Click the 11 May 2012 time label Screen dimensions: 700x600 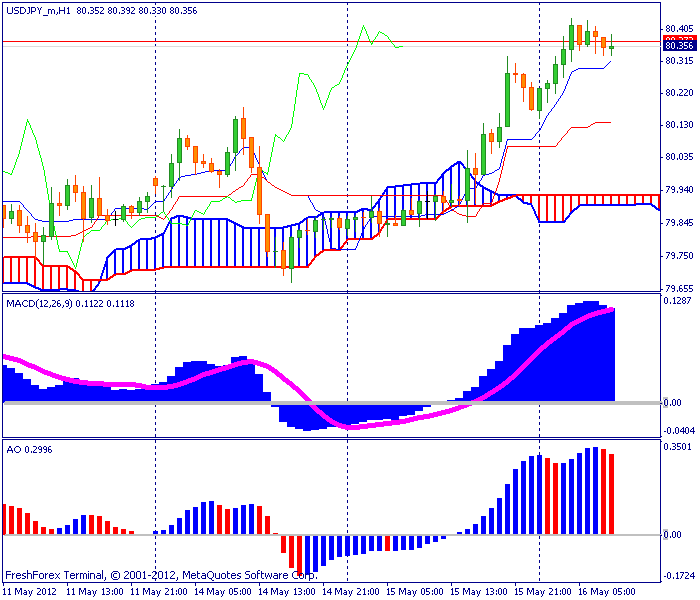[29, 592]
